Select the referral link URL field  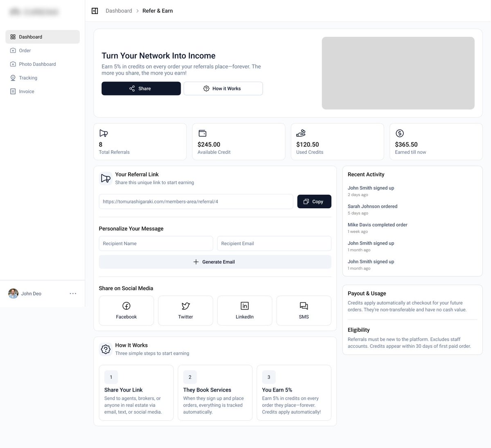click(x=196, y=202)
